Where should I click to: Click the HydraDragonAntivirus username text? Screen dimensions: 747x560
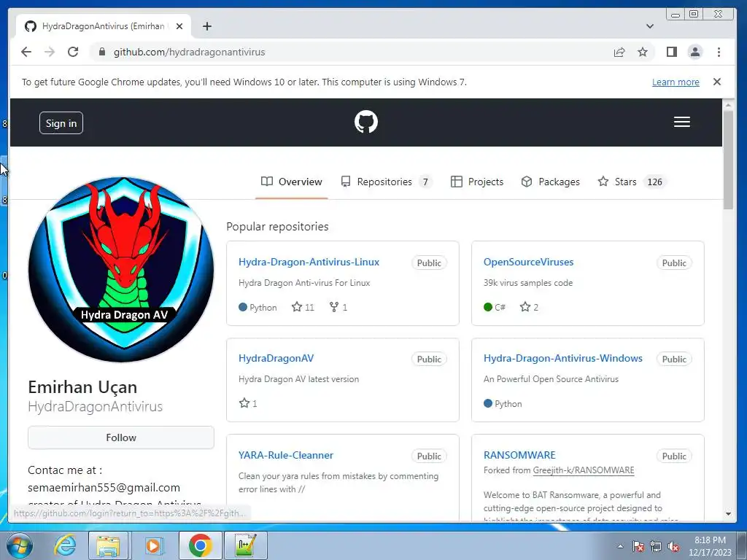[96, 406]
